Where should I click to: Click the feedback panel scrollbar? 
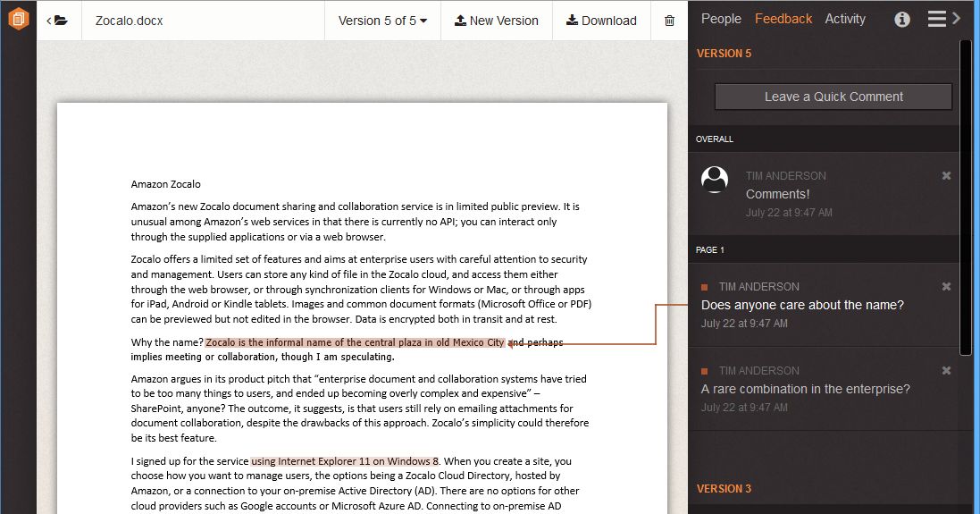coord(966,197)
